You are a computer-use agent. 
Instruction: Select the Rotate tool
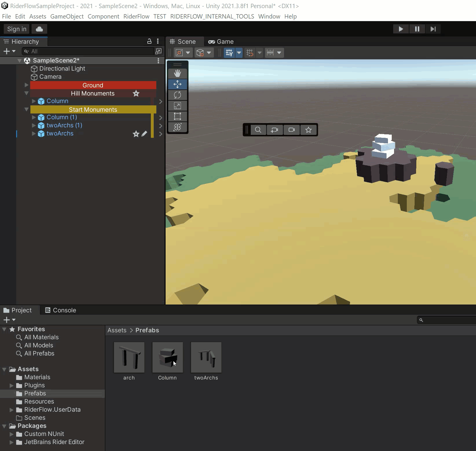click(177, 95)
